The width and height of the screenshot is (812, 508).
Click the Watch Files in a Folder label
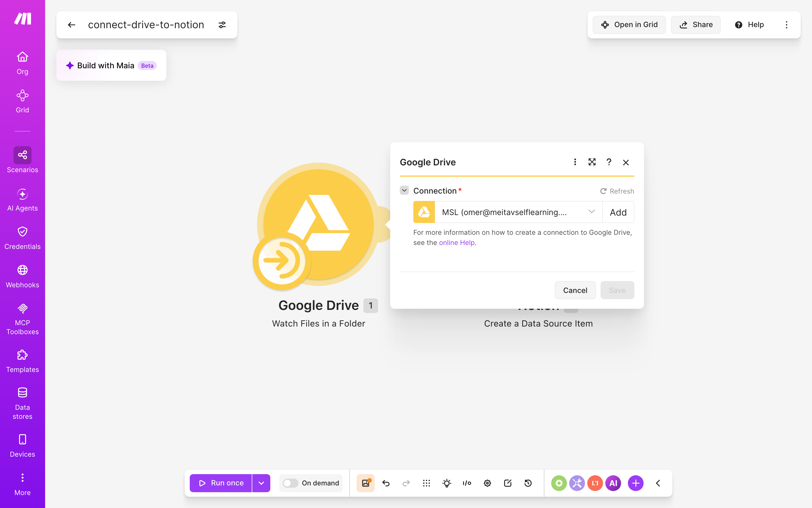point(318,323)
